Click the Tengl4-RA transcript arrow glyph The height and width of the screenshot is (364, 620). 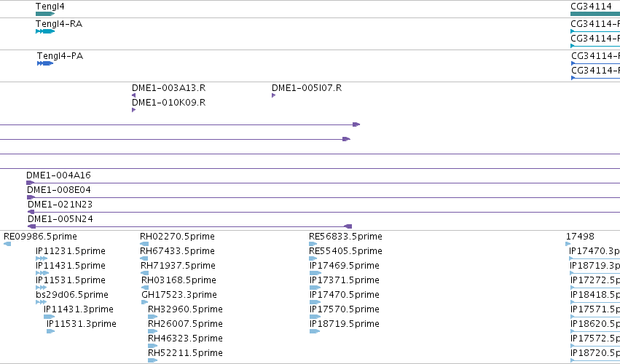coord(45,31)
